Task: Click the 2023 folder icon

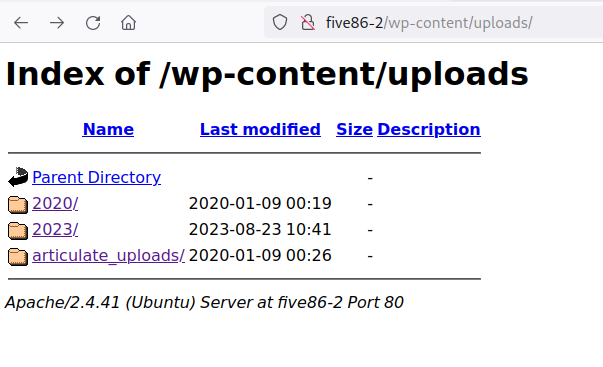Action: 18,230
